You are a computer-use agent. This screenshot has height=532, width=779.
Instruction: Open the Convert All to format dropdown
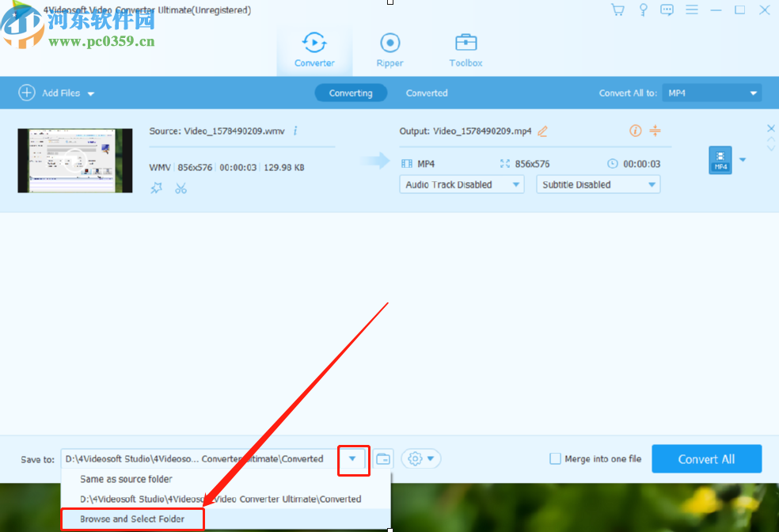tap(711, 93)
